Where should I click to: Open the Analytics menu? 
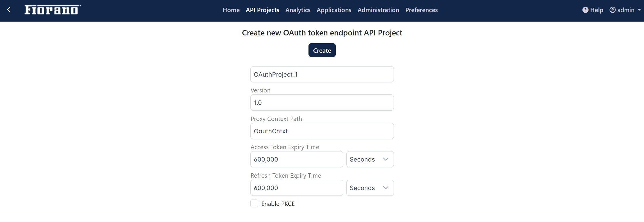pyautogui.click(x=298, y=10)
